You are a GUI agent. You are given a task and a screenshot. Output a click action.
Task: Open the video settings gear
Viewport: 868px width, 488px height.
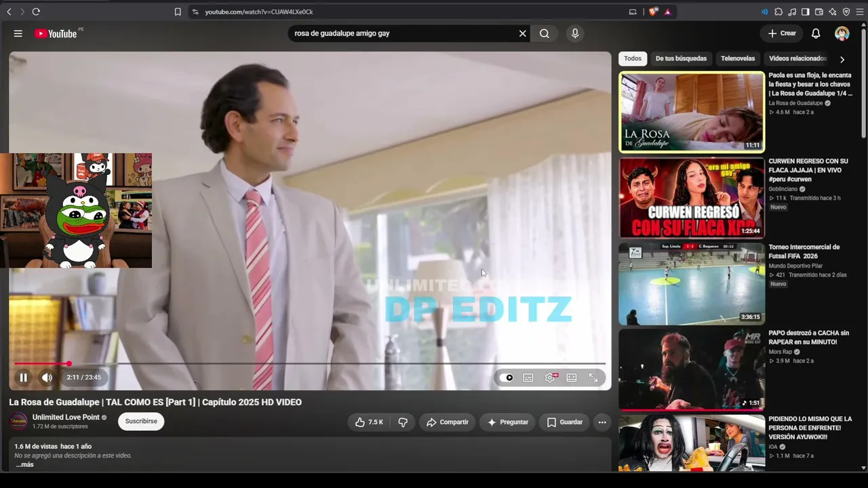[550, 378]
